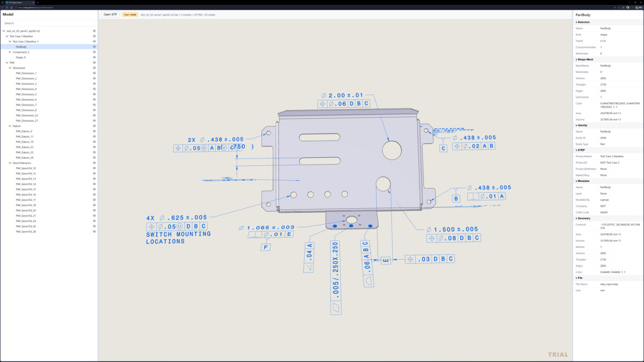Click eye icon of the GeomTolerance group
Viewport: 644px width, 362px height.
(94, 163)
